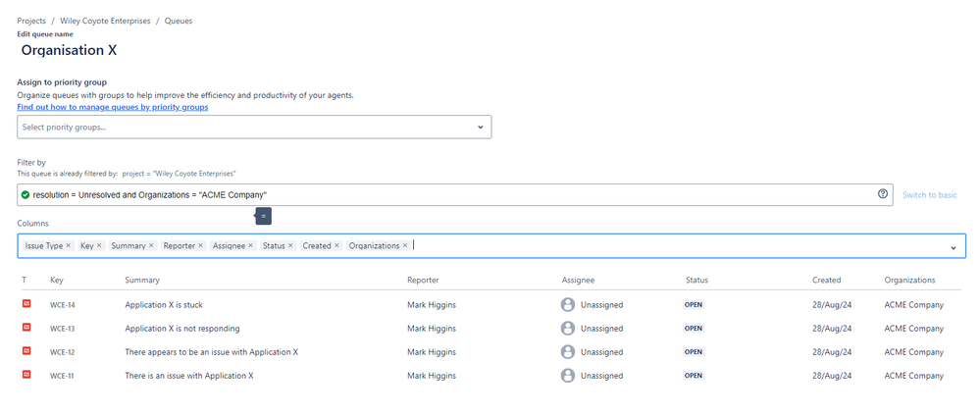Remove the Status column tag
This screenshot has width=980, height=415.
coord(290,245)
